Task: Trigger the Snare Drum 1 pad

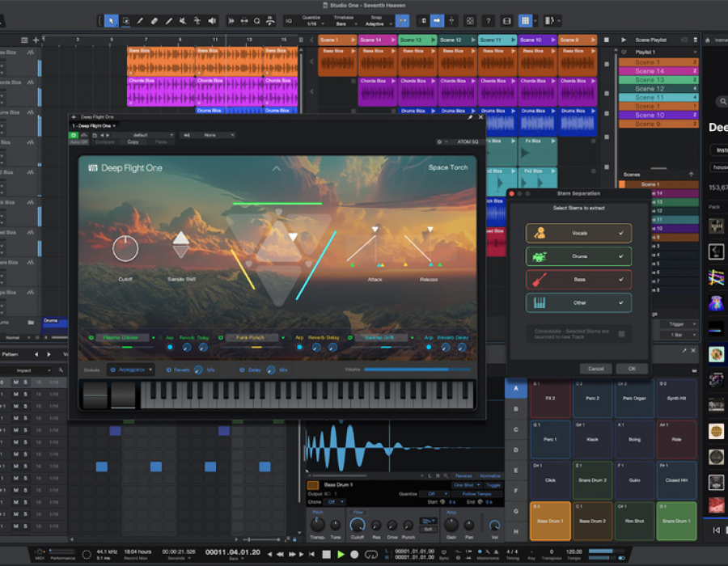Action: (676, 521)
